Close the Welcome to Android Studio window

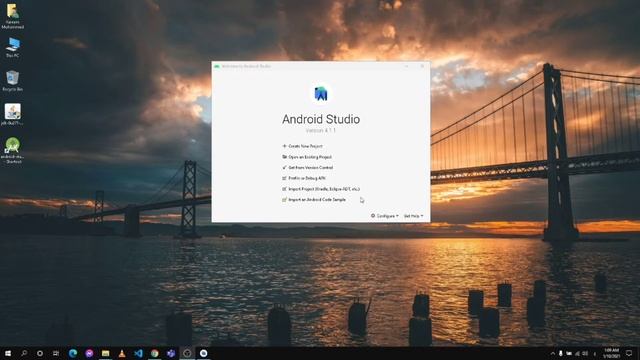pyautogui.click(x=422, y=66)
